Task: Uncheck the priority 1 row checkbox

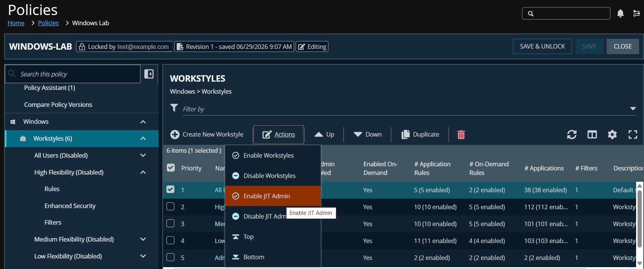Action: tap(171, 190)
